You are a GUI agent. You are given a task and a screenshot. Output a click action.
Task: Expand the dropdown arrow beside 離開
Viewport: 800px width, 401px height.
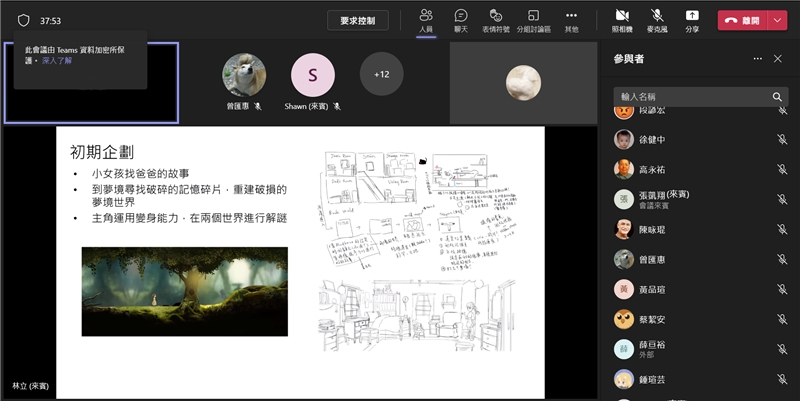point(778,20)
